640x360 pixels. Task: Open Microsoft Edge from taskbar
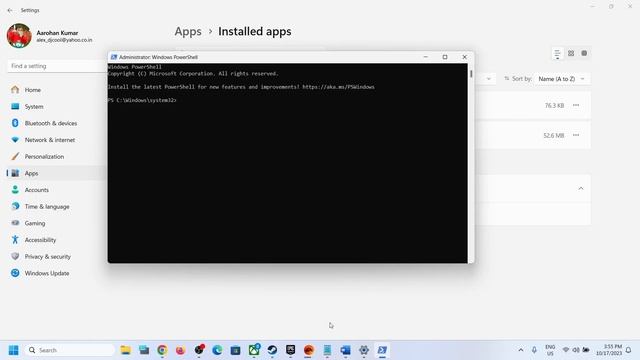click(x=217, y=350)
